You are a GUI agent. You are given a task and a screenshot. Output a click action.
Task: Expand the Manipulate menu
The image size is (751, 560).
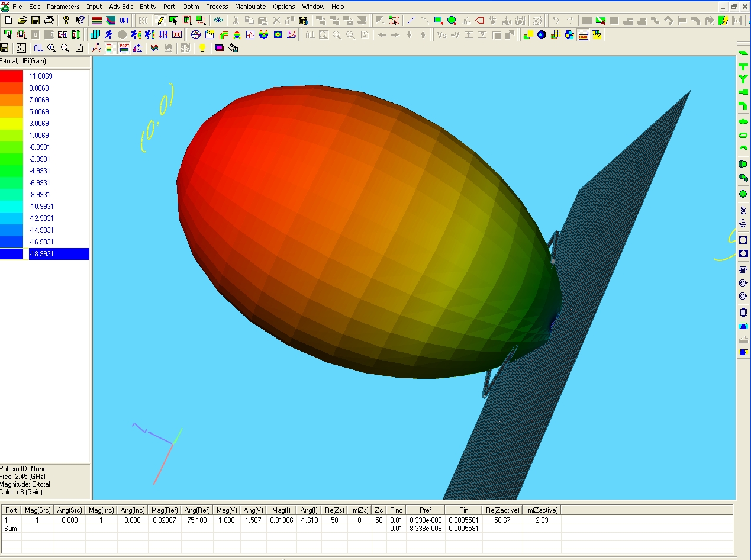pos(250,7)
